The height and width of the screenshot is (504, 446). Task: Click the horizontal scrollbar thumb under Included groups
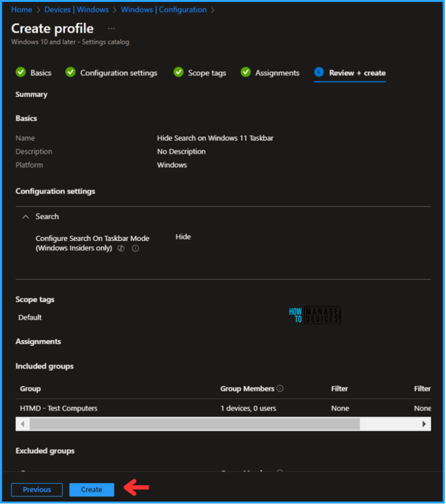195,424
